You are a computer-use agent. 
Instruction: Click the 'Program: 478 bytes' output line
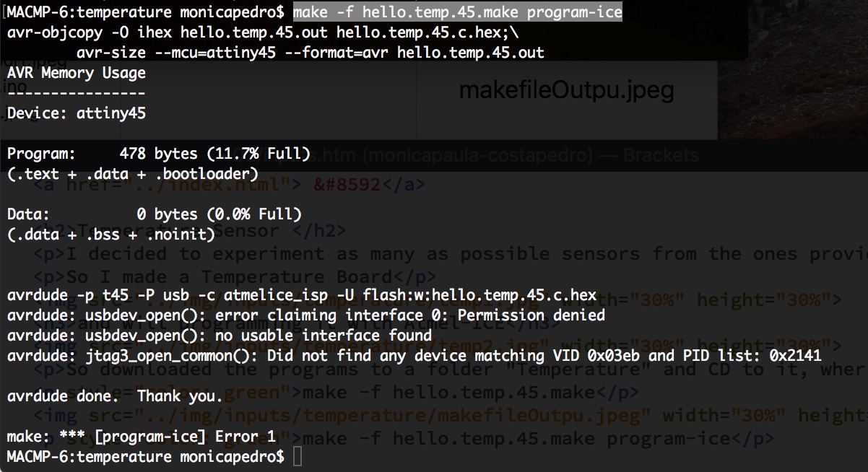pos(158,154)
